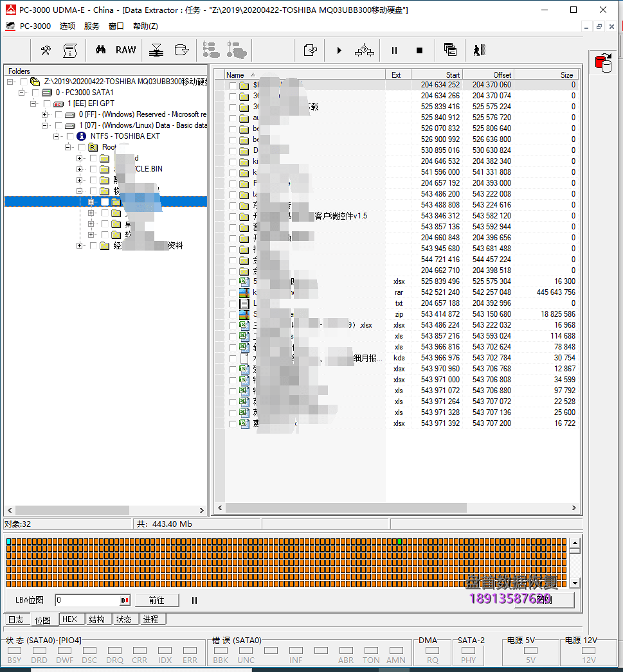Viewport: 623px width, 672px height.
Task: Pause the task using toolbar pause button
Action: coord(395,51)
